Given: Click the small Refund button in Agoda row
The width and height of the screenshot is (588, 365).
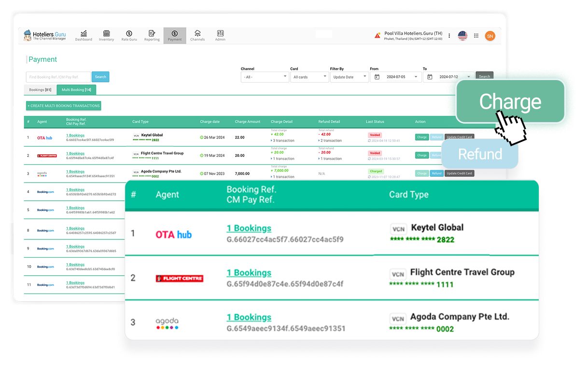Looking at the screenshot, I should 437,173.
